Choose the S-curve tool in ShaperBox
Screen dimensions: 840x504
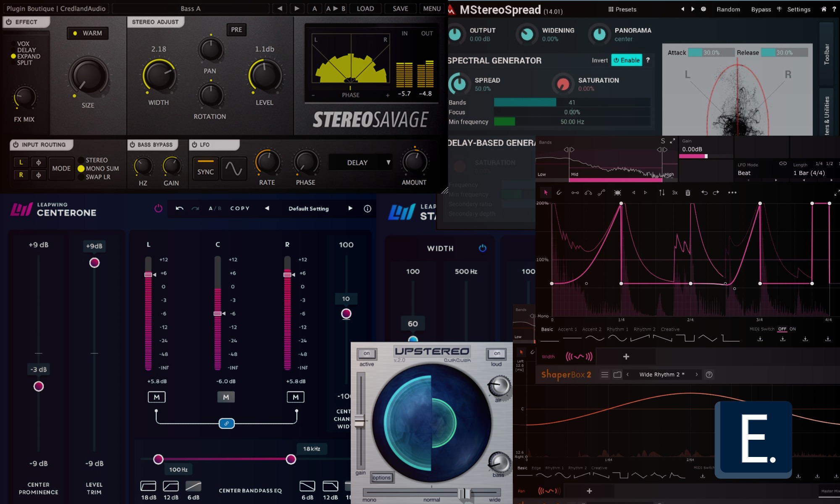pyautogui.click(x=601, y=192)
